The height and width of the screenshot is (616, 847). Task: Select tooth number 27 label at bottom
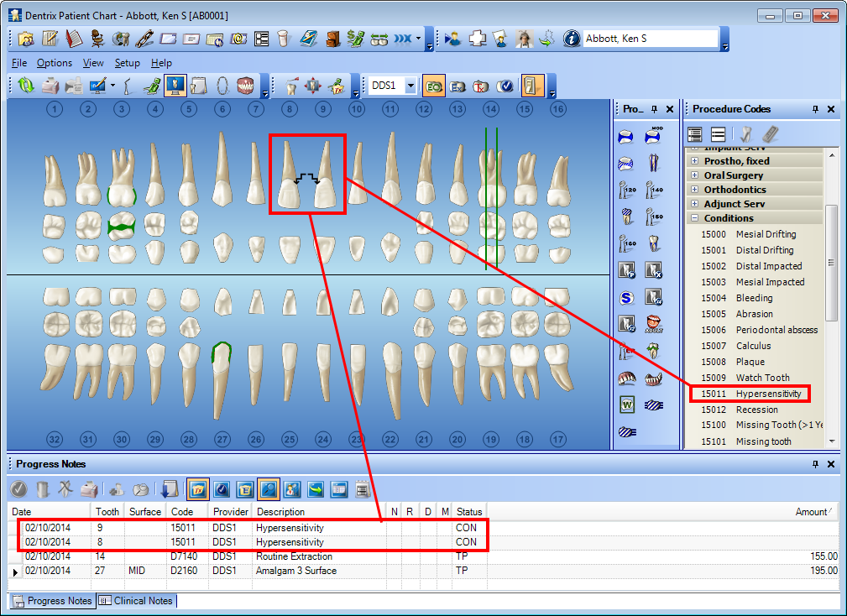222,439
